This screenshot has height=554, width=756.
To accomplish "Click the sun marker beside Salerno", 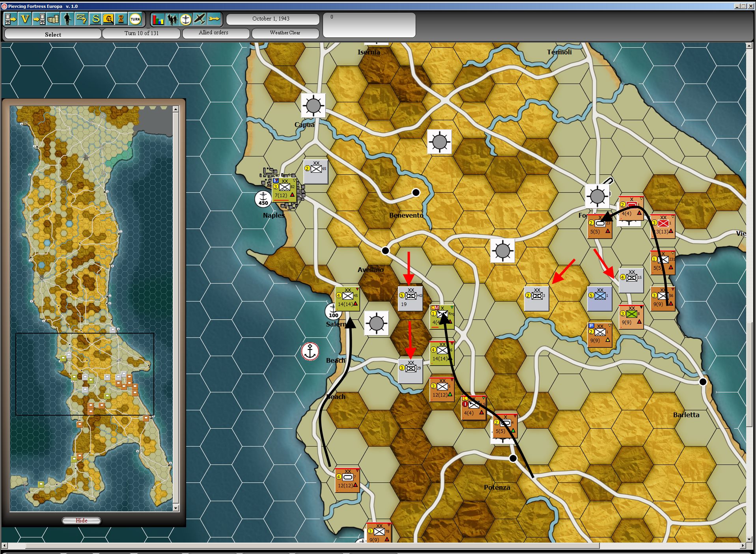I will (376, 323).
